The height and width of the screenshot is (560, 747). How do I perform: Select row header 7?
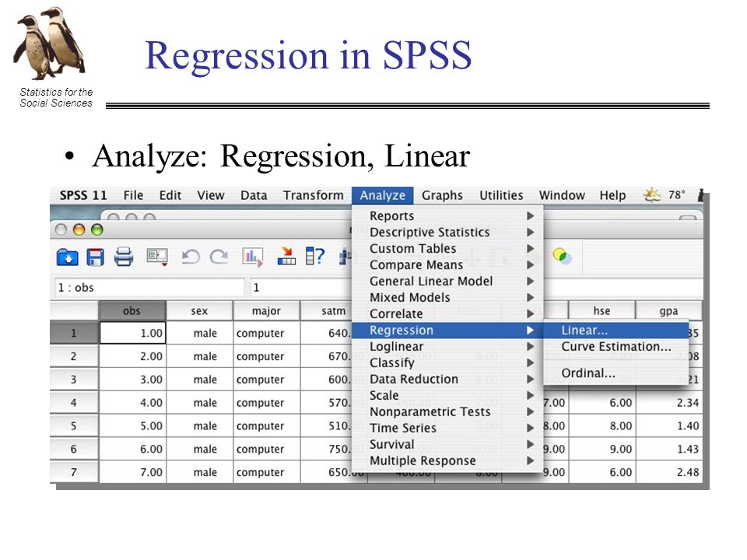coord(74,472)
